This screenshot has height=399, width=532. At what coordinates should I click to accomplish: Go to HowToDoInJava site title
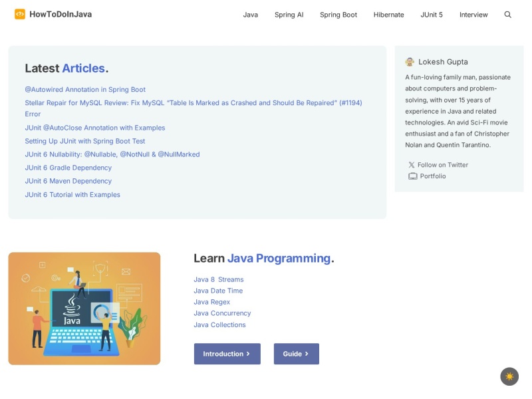click(x=61, y=14)
